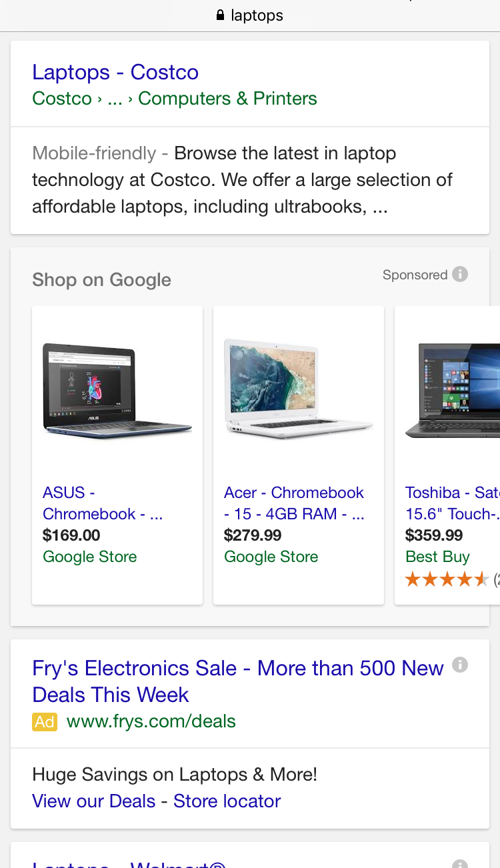500x868 pixels.
Task: Click the laptops search field
Action: (257, 15)
